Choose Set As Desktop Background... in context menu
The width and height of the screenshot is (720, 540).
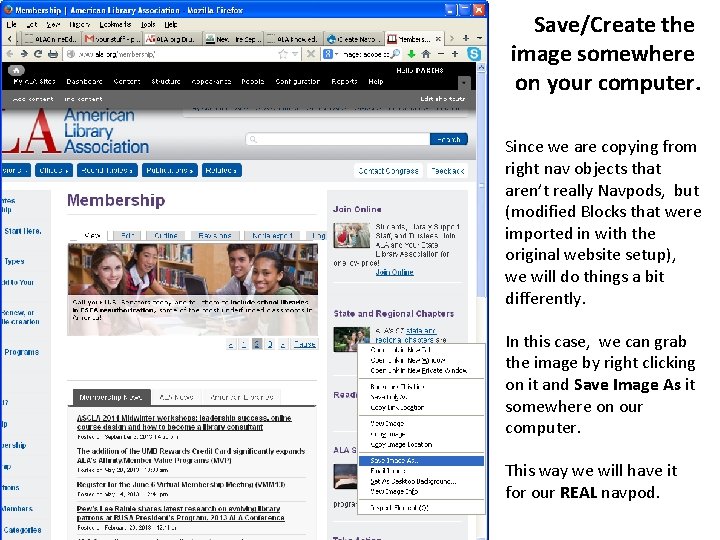[x=421, y=481]
